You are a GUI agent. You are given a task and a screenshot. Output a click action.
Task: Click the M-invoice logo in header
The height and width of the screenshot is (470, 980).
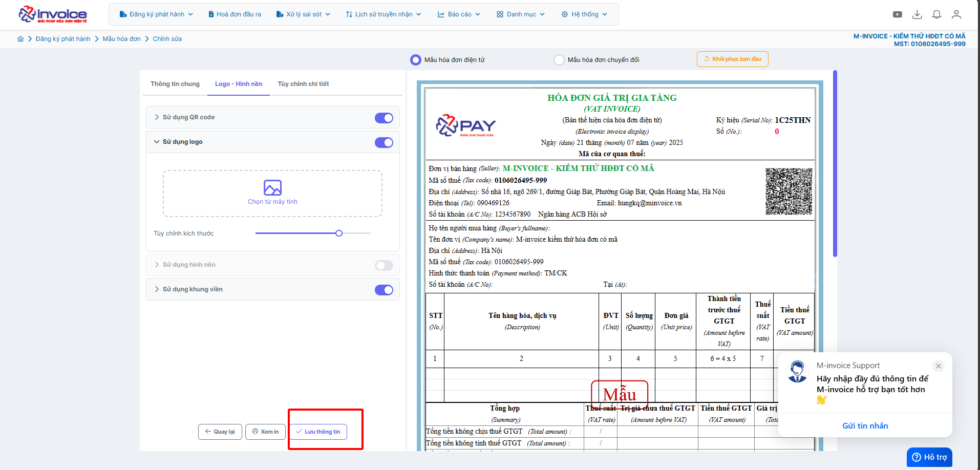pyautogui.click(x=53, y=14)
